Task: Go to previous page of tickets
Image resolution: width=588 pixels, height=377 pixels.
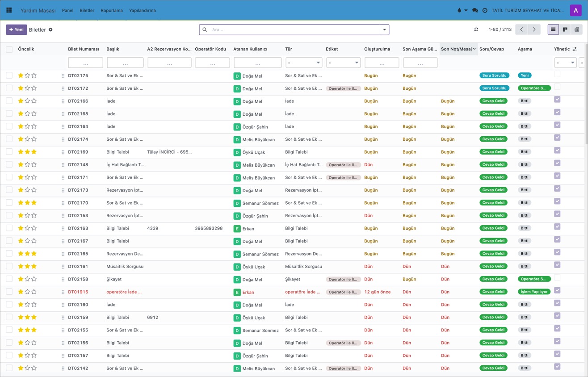Action: pyautogui.click(x=521, y=29)
